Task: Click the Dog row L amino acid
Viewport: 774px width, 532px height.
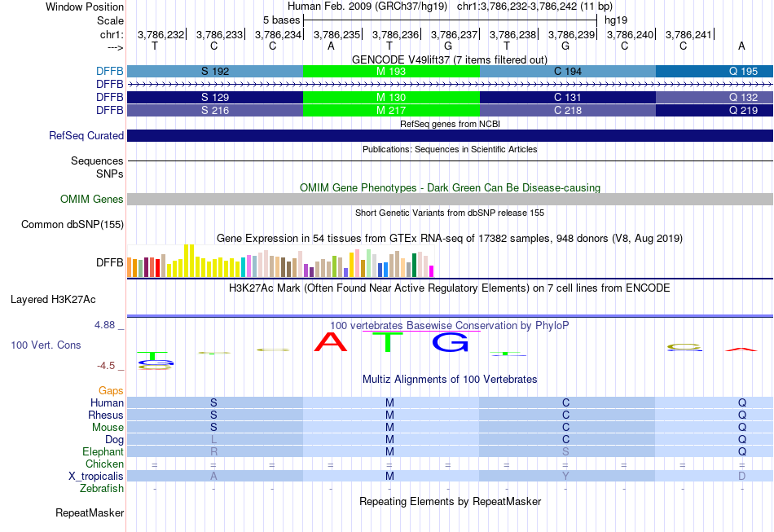Action: pos(213,440)
